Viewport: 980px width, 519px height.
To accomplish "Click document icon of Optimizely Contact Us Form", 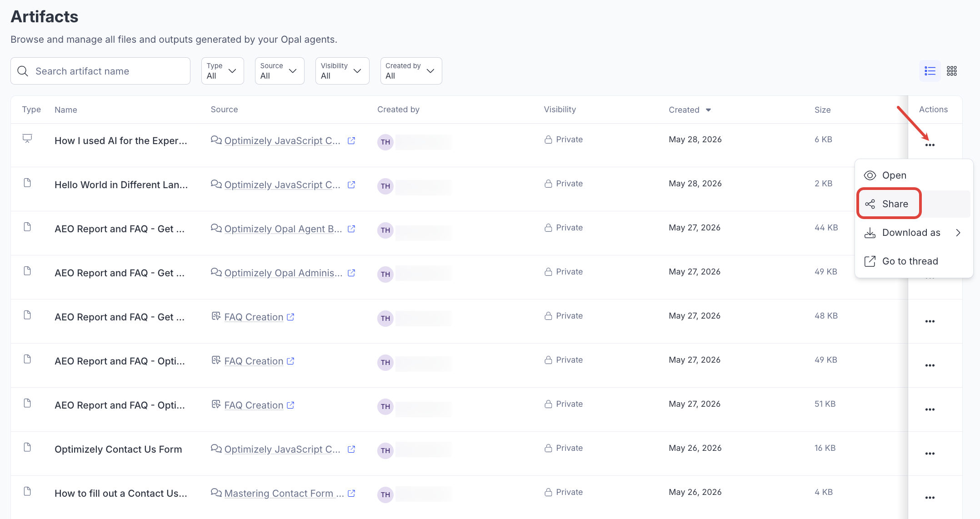I will [27, 447].
